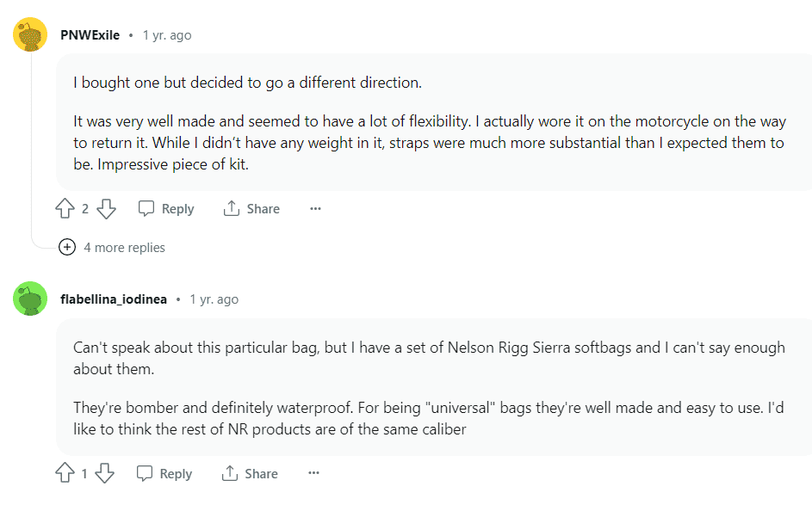The height and width of the screenshot is (505, 812).
Task: Downvote PNWExile's comment
Action: click(106, 208)
